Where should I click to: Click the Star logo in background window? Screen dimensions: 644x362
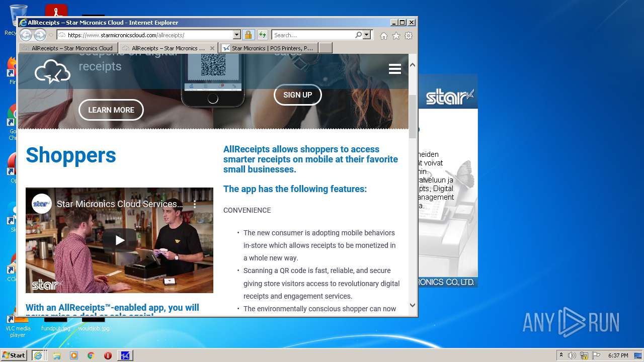pos(450,97)
